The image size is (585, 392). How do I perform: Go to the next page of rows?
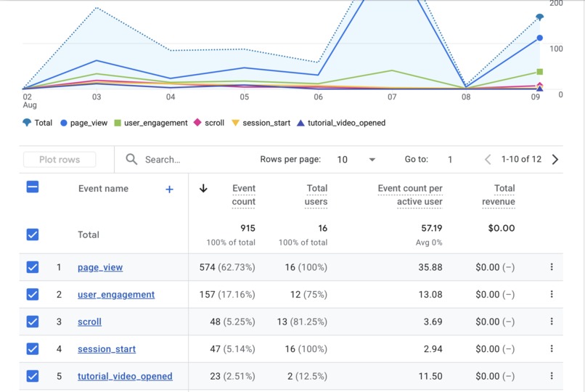[x=555, y=160]
